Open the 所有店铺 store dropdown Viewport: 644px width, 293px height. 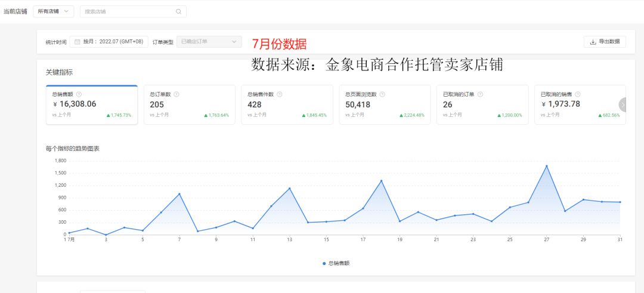click(53, 11)
